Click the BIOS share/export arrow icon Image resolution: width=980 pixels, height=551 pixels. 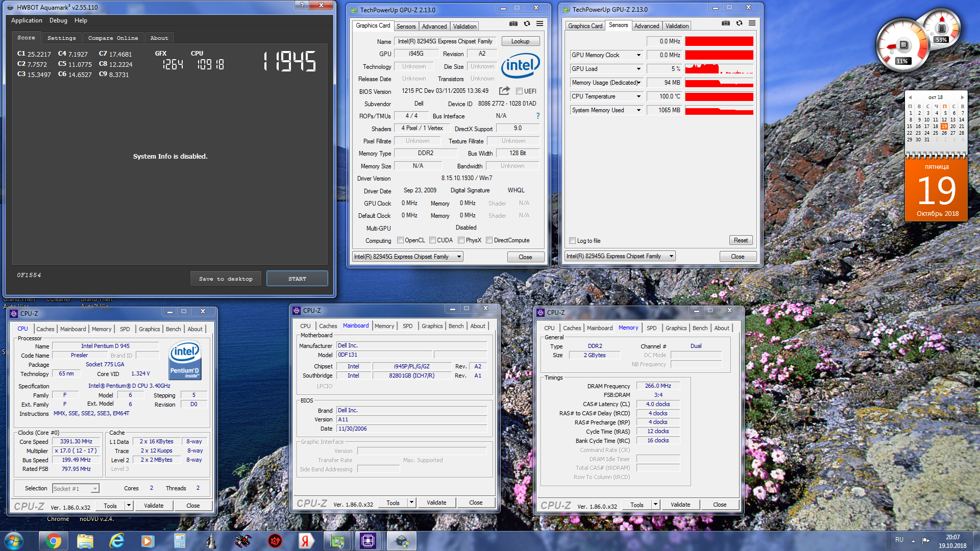(x=504, y=91)
